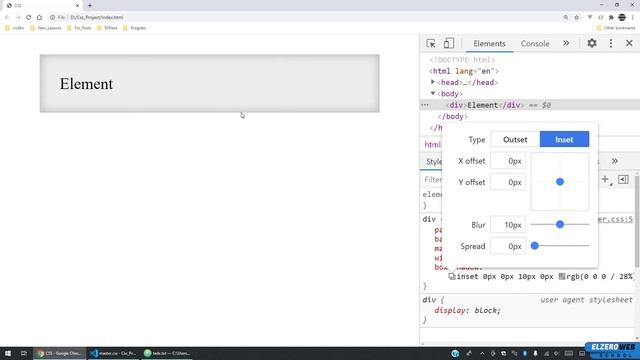Click the Spread slider handle
The height and width of the screenshot is (360, 640).
click(x=535, y=246)
